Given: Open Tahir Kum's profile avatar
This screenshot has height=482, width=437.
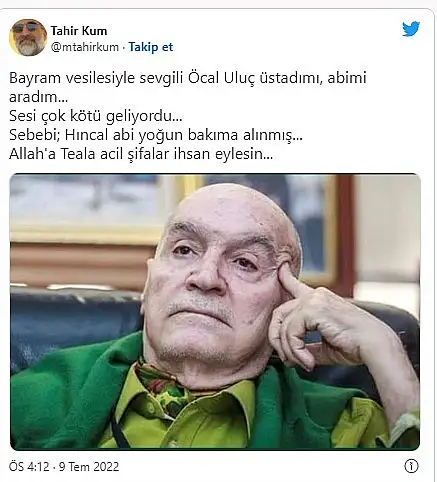Looking at the screenshot, I should (28, 37).
